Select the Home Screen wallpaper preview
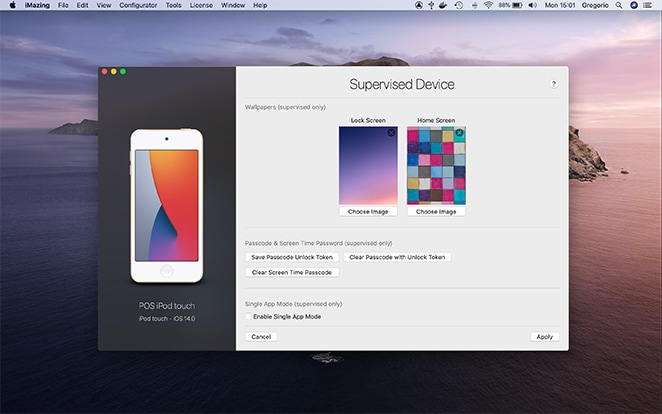Image resolution: width=662 pixels, height=414 pixels. point(436,165)
